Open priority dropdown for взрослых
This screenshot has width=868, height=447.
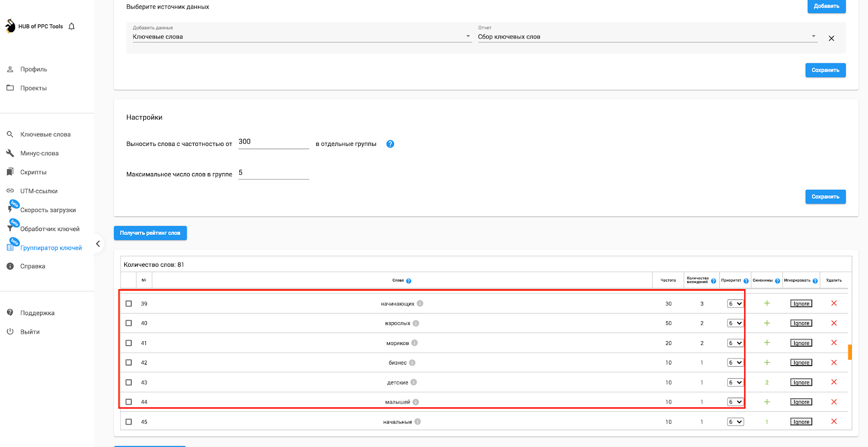point(735,323)
